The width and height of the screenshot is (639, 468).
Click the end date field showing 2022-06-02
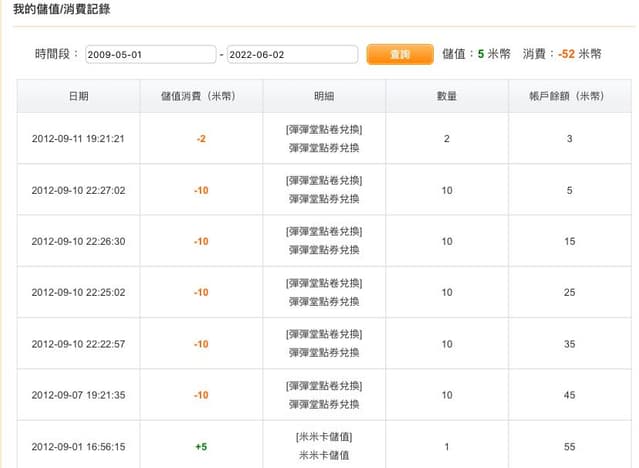pos(292,55)
